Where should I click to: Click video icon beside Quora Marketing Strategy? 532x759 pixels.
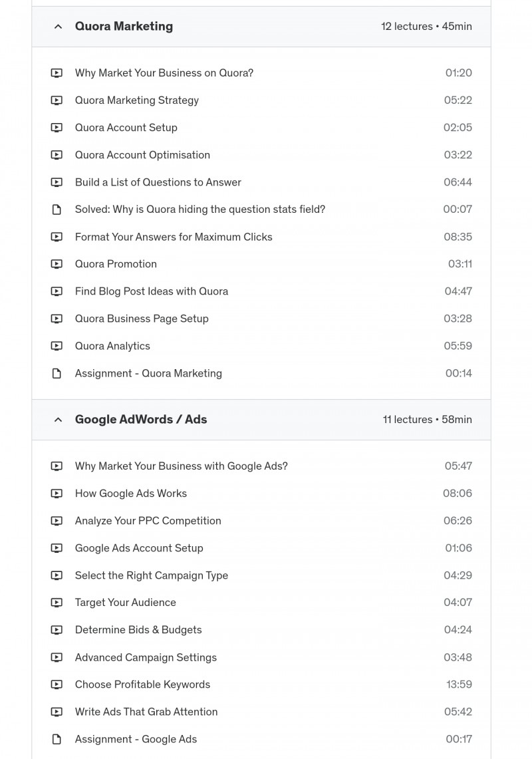click(57, 100)
